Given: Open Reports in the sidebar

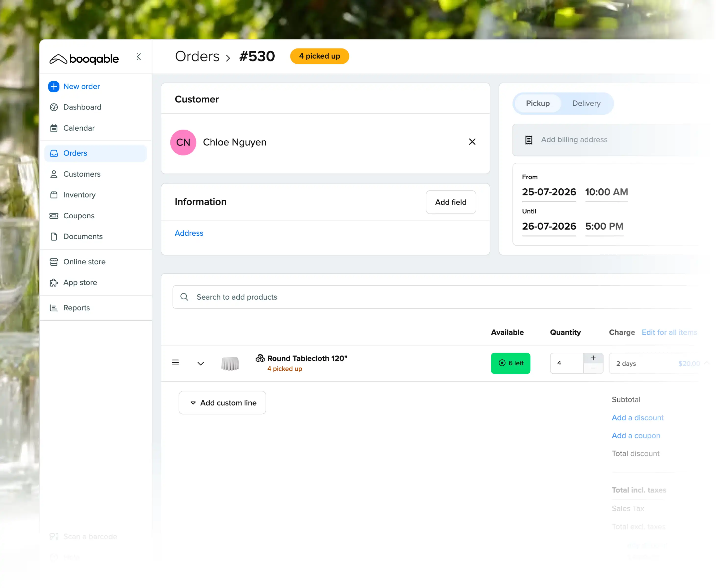Looking at the screenshot, I should tap(76, 308).
